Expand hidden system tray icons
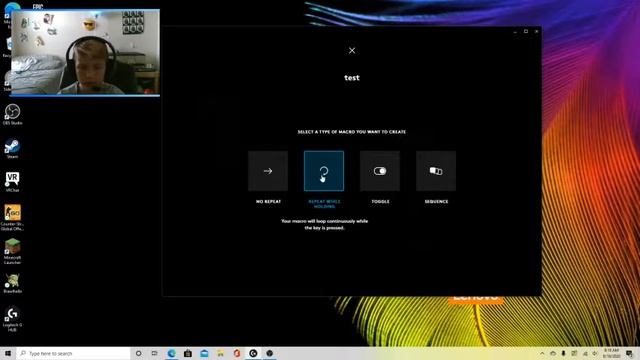The image size is (640, 360). tap(542, 353)
